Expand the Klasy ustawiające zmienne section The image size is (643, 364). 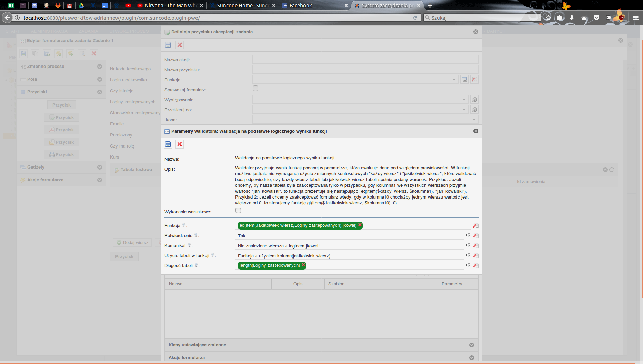pos(472,345)
